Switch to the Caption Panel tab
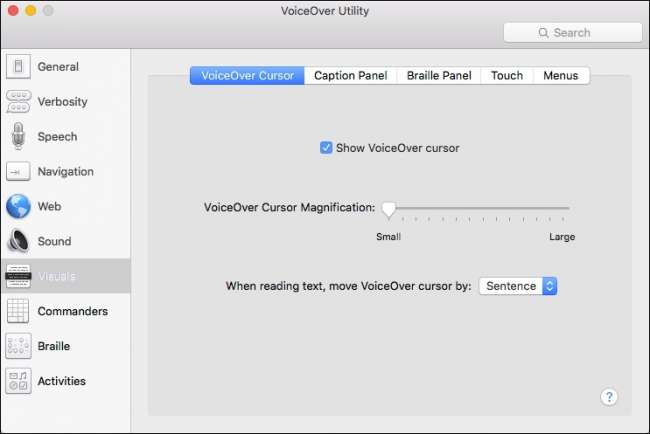The width and height of the screenshot is (650, 434). [351, 75]
